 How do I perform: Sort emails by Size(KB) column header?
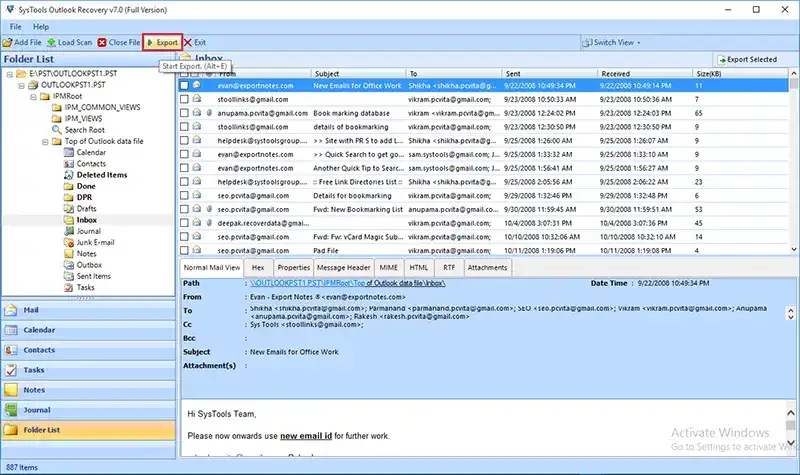[x=740, y=74]
